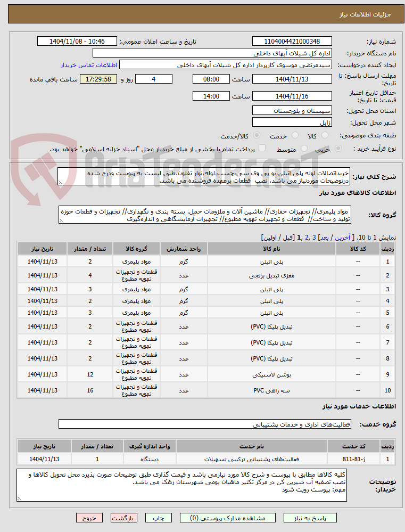
Task: Click the delivery city زابل field
Action: click(292, 122)
